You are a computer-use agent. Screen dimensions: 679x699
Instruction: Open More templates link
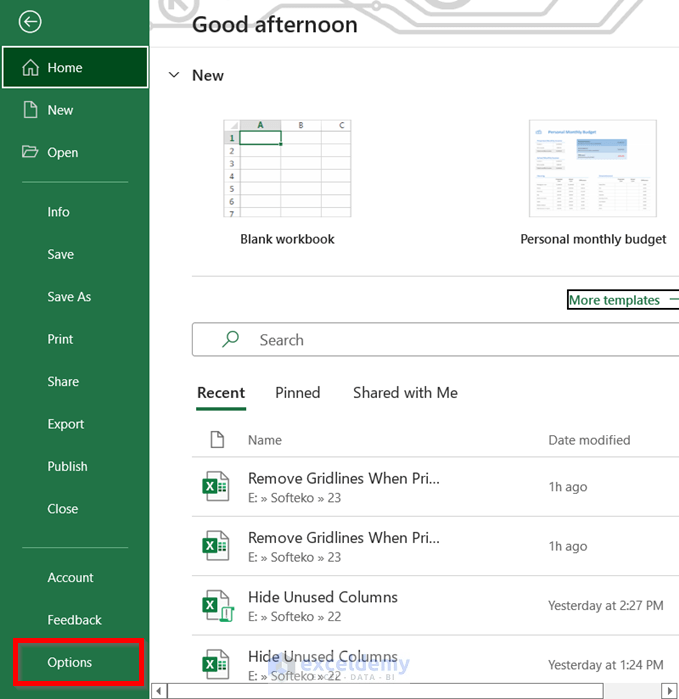click(623, 300)
